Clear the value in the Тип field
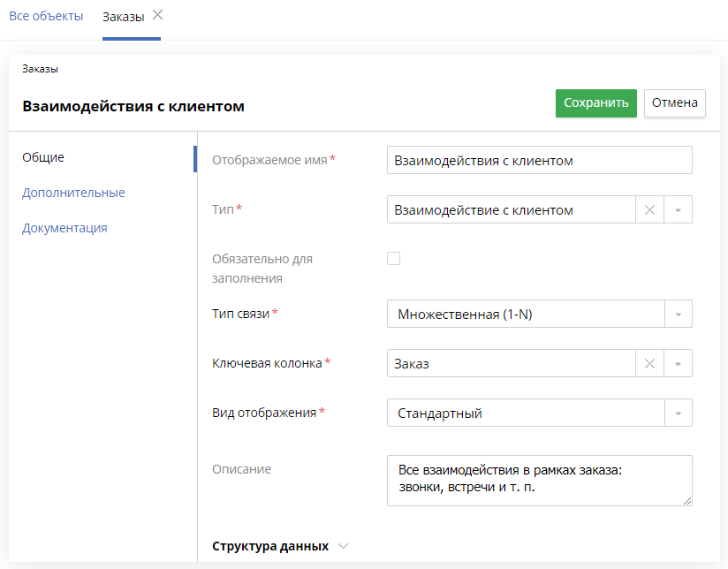728x569 pixels. 649,209
